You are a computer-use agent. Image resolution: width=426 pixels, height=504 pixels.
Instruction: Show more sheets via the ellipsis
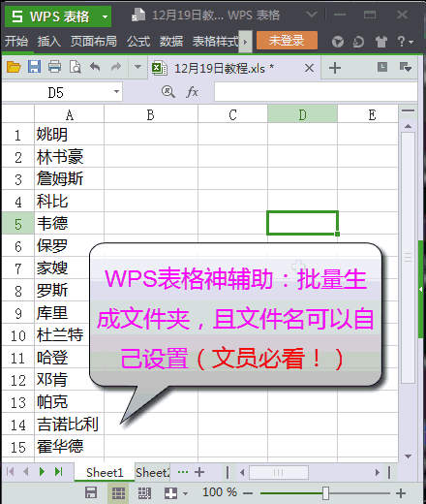(183, 472)
